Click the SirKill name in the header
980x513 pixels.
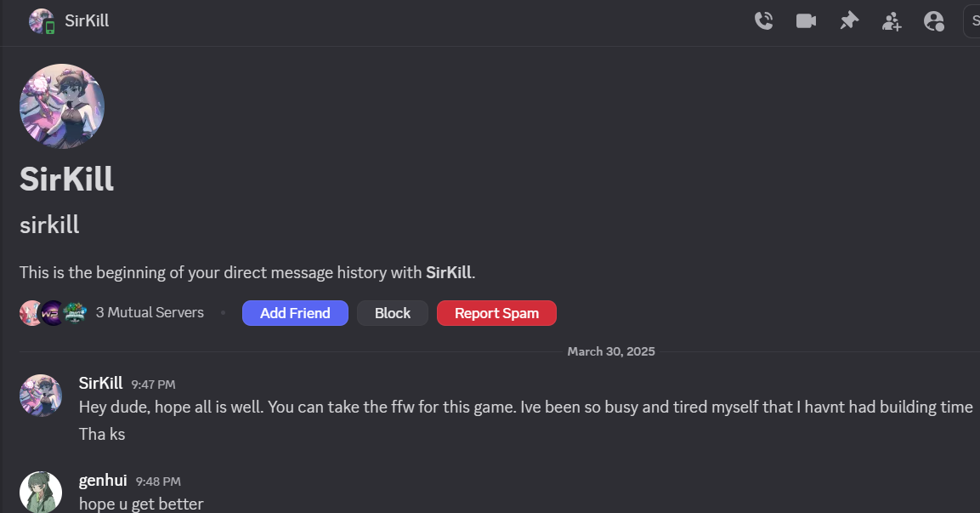87,21
